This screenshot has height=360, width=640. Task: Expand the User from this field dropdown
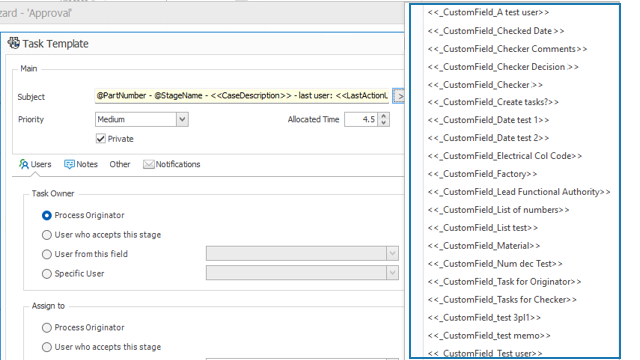coord(392,253)
